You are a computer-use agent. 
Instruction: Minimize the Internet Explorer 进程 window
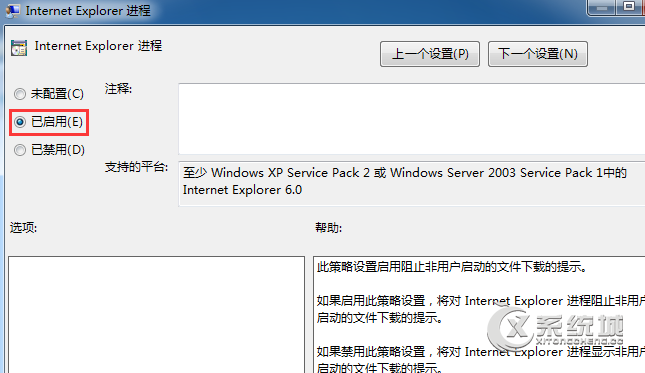602,7
